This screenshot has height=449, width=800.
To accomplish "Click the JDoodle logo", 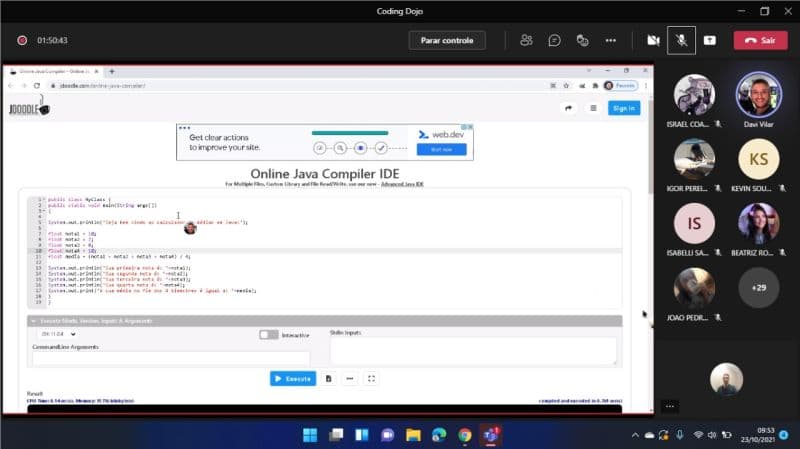I will (x=29, y=108).
